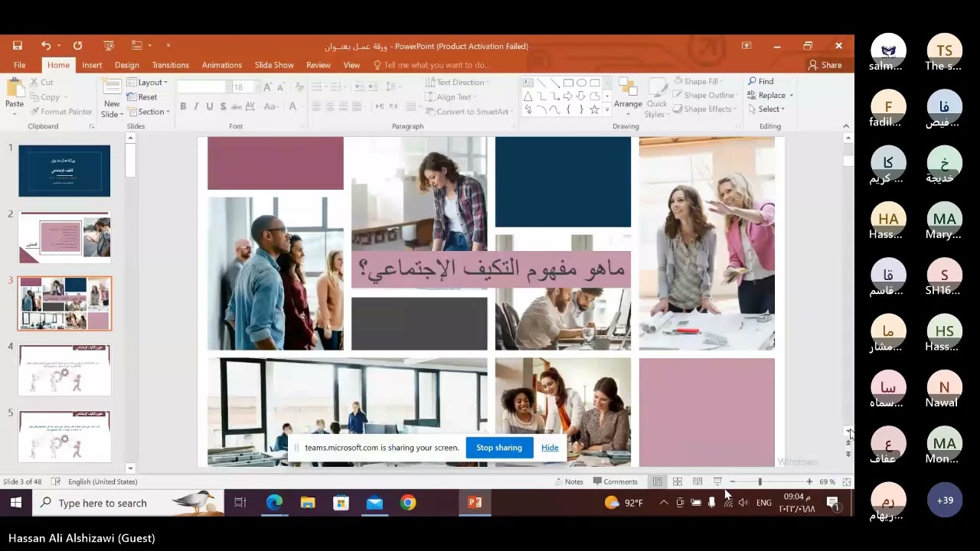The height and width of the screenshot is (551, 980).
Task: Show more participants via +39 badge
Action: click(x=945, y=500)
